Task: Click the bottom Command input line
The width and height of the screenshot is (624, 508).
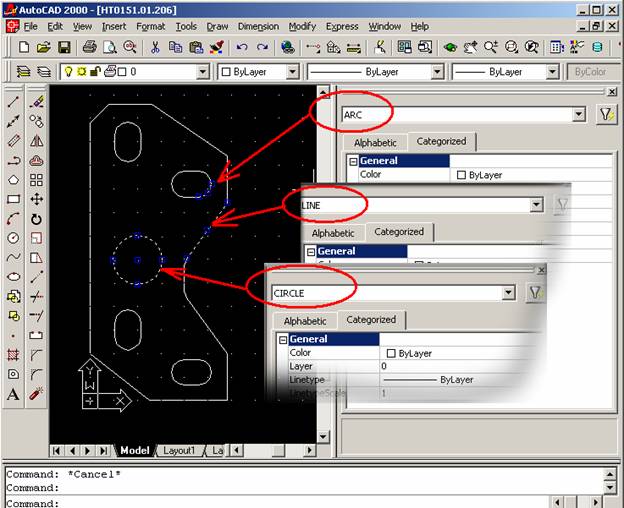Action: click(x=279, y=503)
